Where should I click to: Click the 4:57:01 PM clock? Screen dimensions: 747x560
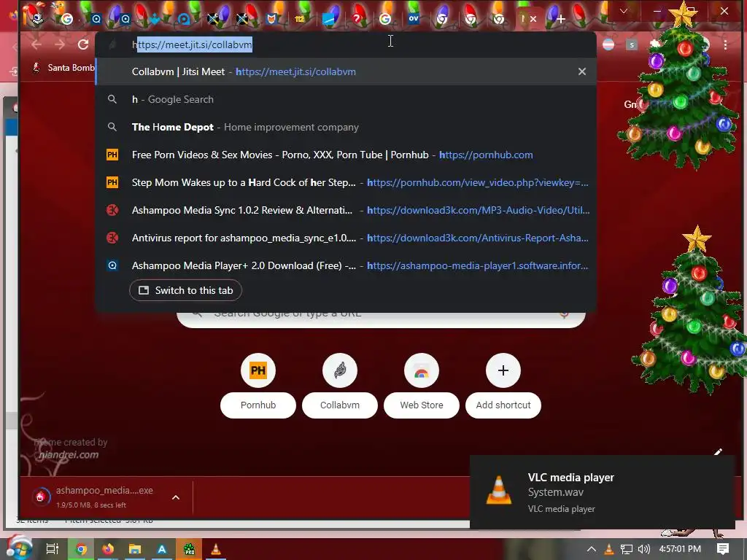pos(680,549)
